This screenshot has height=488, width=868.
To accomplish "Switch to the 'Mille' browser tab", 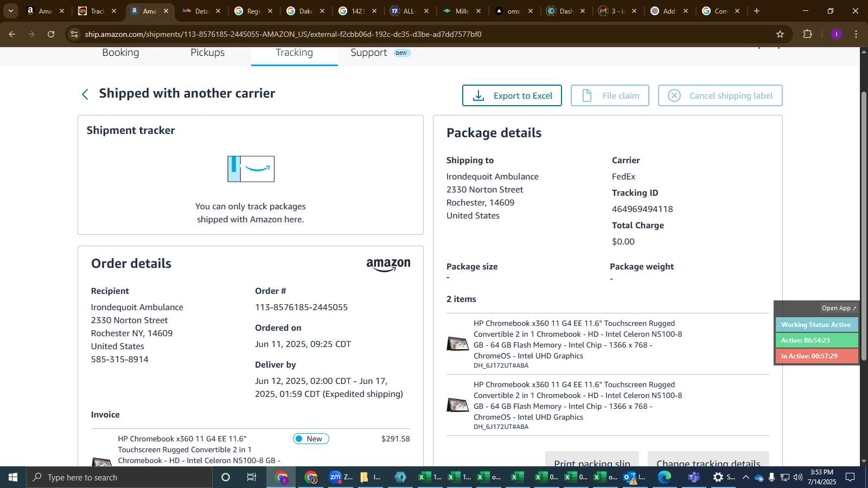I will (462, 11).
